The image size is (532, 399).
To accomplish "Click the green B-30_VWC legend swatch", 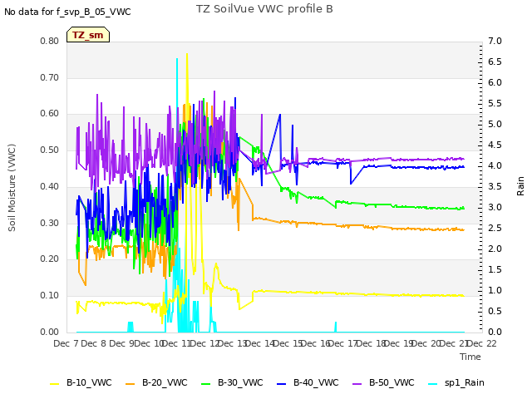I will pyautogui.click(x=206, y=383).
